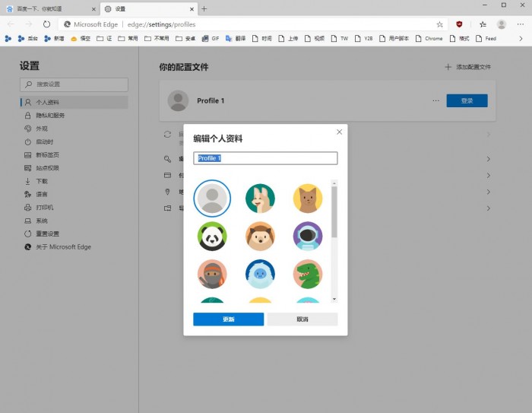Click the avatar list scroll up arrow

point(334,183)
